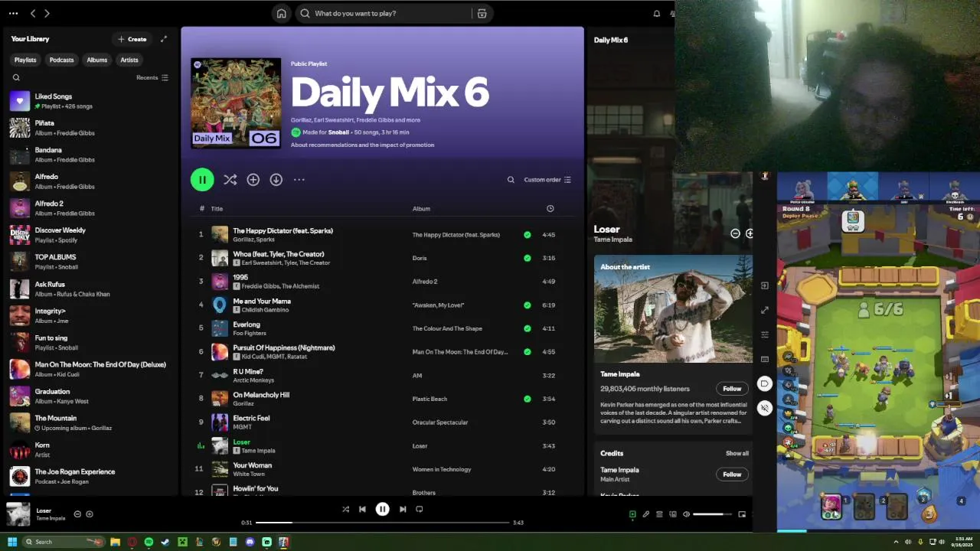The height and width of the screenshot is (551, 980).
Task: Open the Windows Start menu
Action: 11,542
